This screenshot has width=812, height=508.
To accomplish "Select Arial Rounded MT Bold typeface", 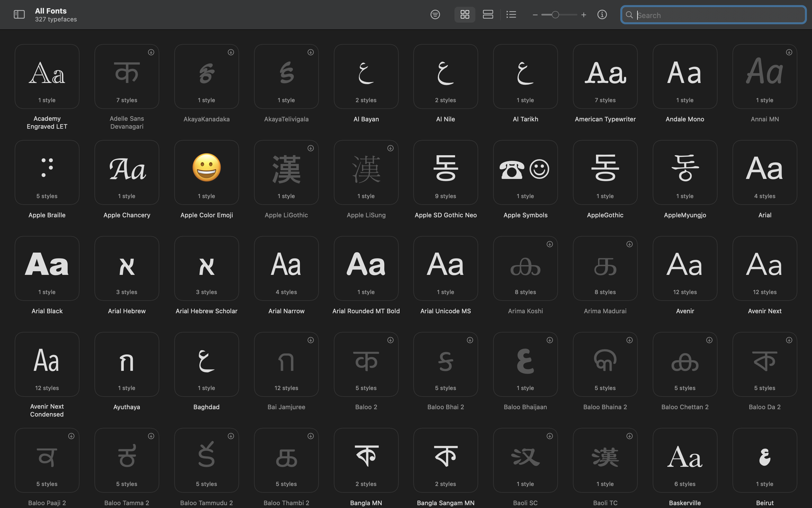I will click(x=366, y=268).
